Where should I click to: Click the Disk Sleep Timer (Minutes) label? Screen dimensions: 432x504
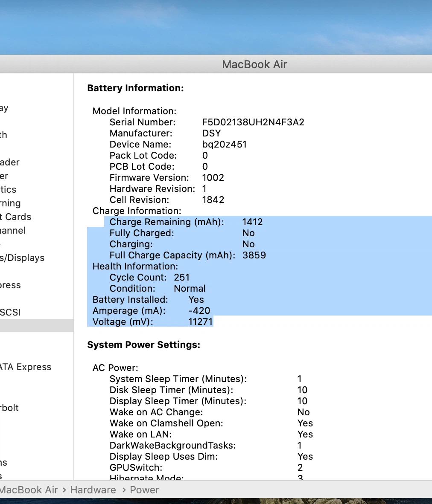pos(172,390)
